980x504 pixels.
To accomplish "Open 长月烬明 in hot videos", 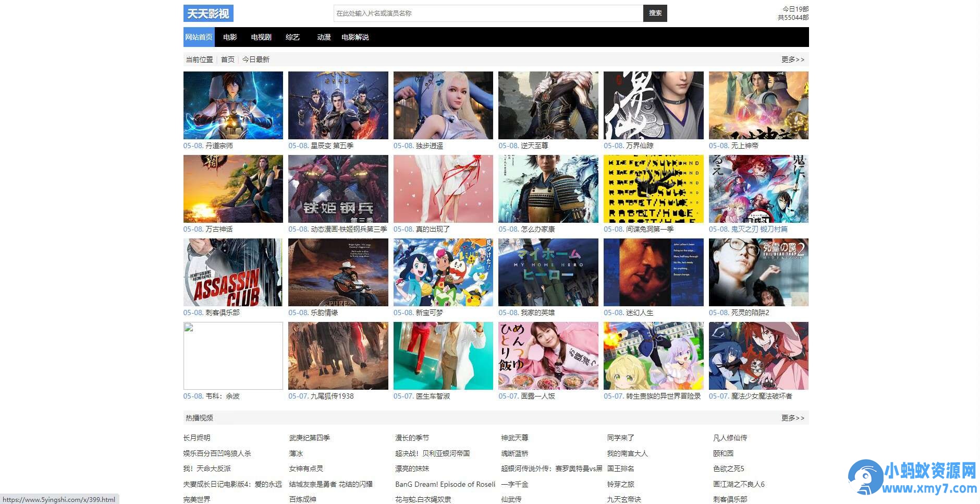I will (197, 438).
